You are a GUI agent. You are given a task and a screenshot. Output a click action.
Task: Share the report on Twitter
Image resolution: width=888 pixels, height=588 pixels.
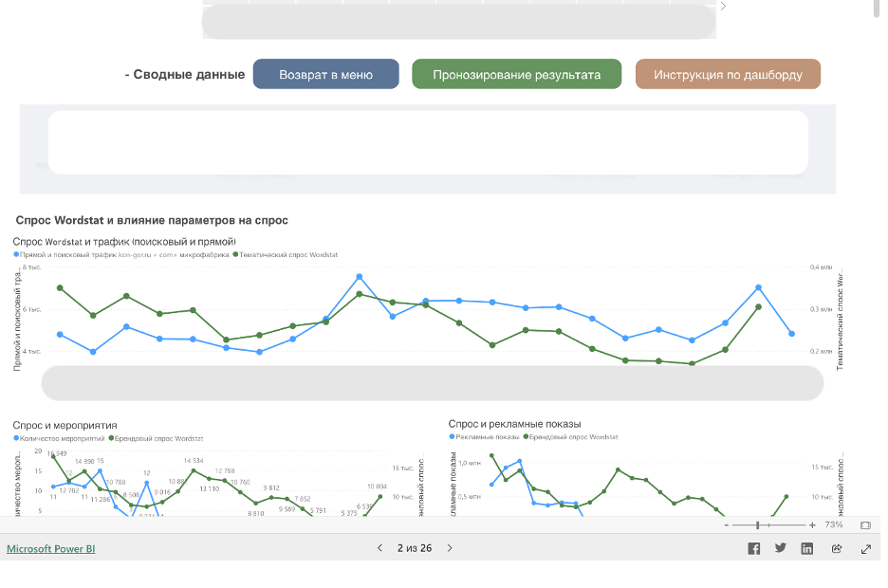tap(781, 548)
